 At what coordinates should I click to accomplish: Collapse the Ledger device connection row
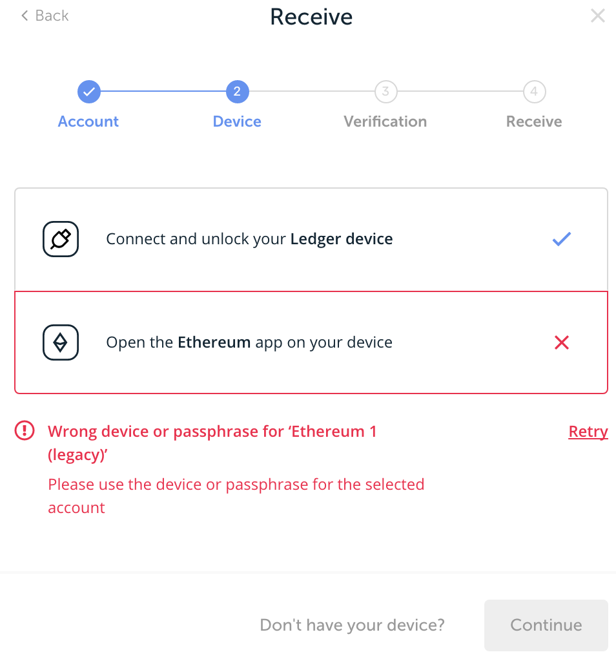click(311, 238)
